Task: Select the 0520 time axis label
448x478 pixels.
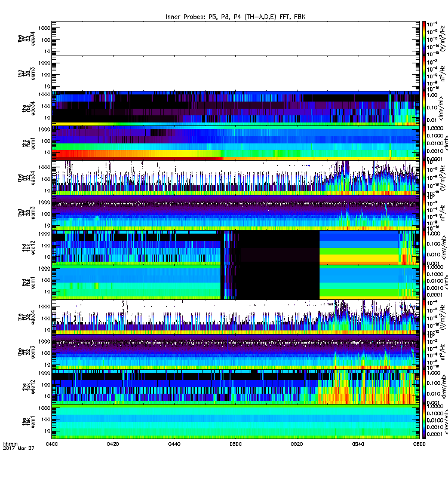Action: click(297, 444)
